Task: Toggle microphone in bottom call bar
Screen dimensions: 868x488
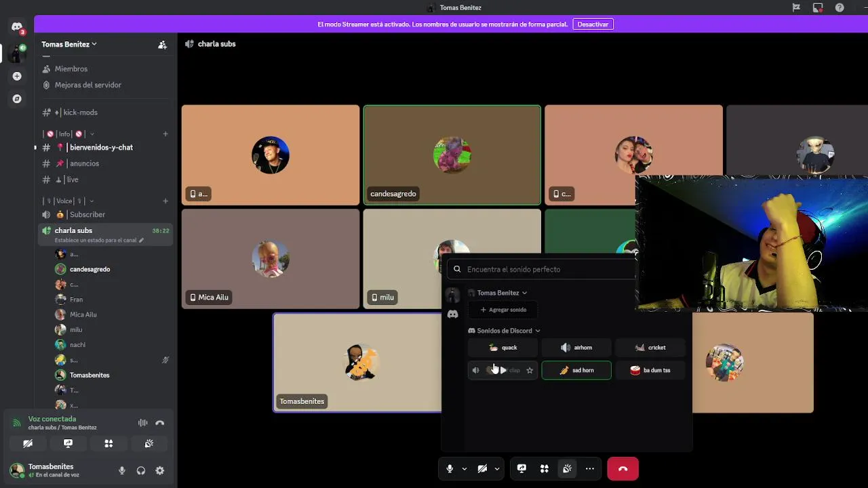Action: tap(450, 468)
